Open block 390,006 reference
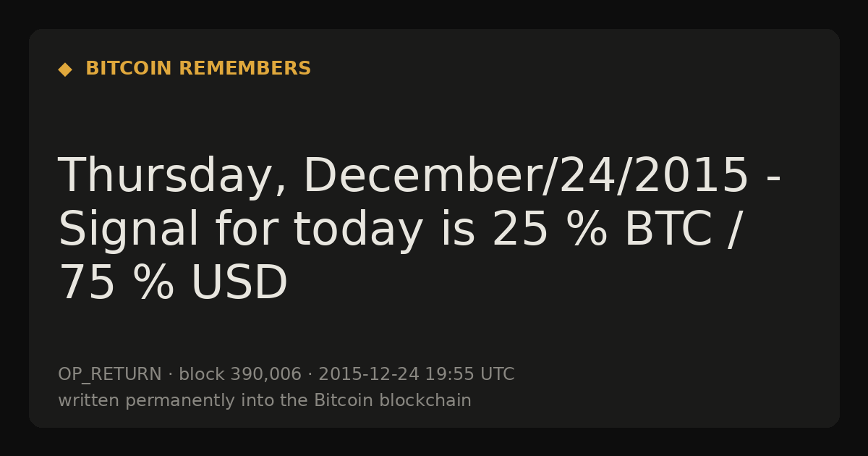This screenshot has width=868, height=456. click(x=240, y=374)
